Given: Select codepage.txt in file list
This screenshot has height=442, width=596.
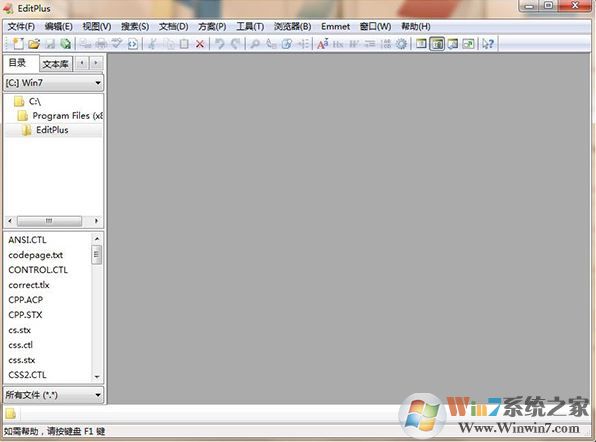Looking at the screenshot, I should (36, 255).
